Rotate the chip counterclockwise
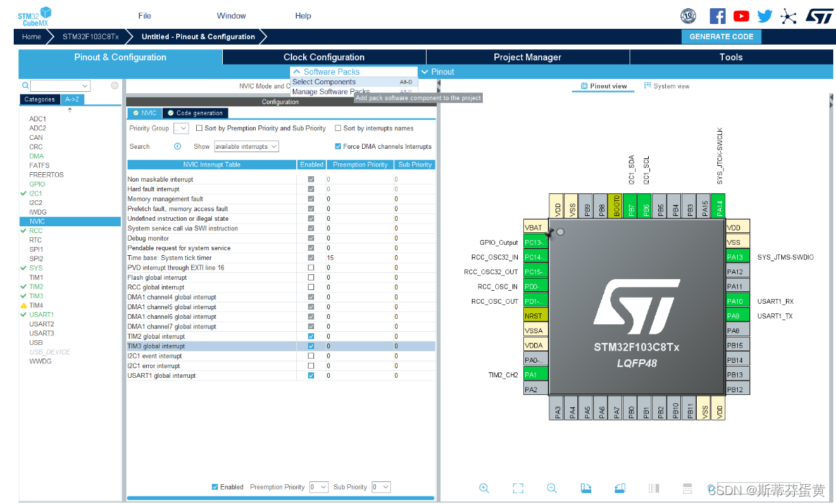The height and width of the screenshot is (504, 836). [x=620, y=488]
